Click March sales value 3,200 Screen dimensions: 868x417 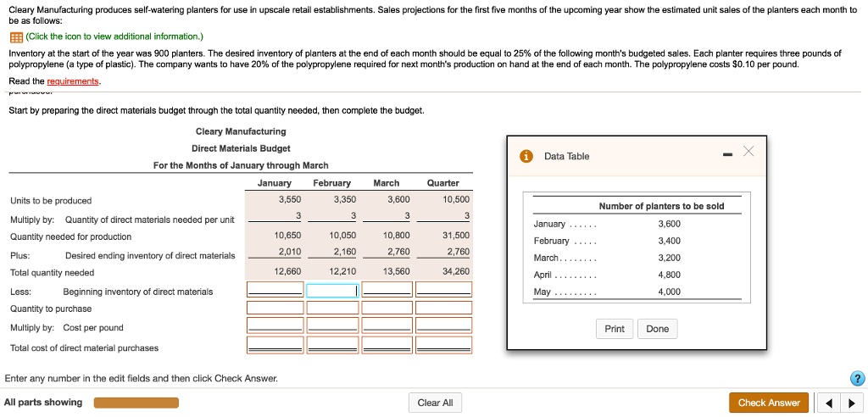(x=670, y=258)
